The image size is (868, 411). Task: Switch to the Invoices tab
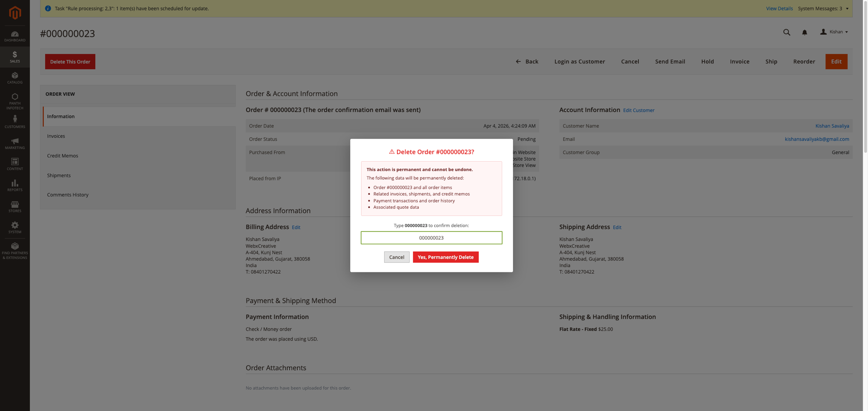coord(56,136)
